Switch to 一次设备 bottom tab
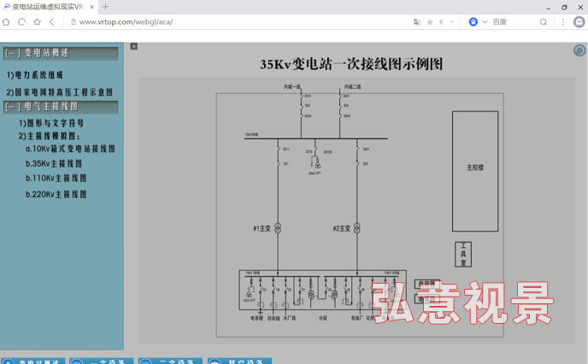Image resolution: width=588 pixels, height=364 pixels. 101,361
